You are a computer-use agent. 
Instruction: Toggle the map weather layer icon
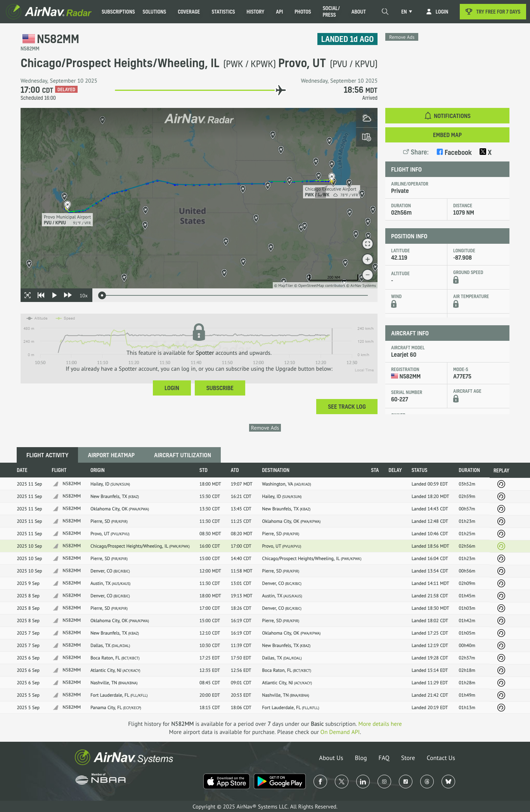(367, 118)
